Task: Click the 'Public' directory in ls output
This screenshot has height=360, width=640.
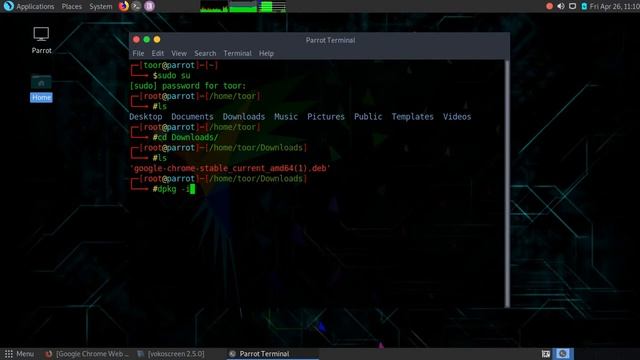Action: click(x=368, y=117)
